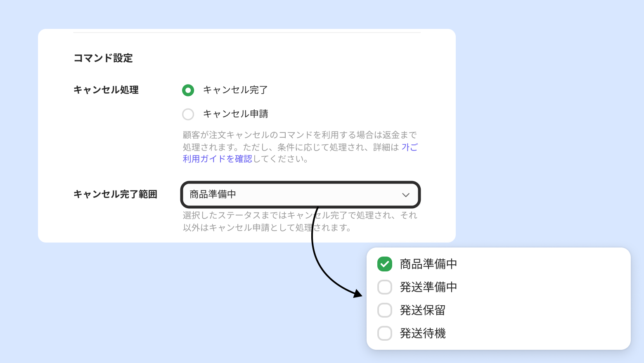Enable the 発送保留 checkbox

click(x=385, y=310)
